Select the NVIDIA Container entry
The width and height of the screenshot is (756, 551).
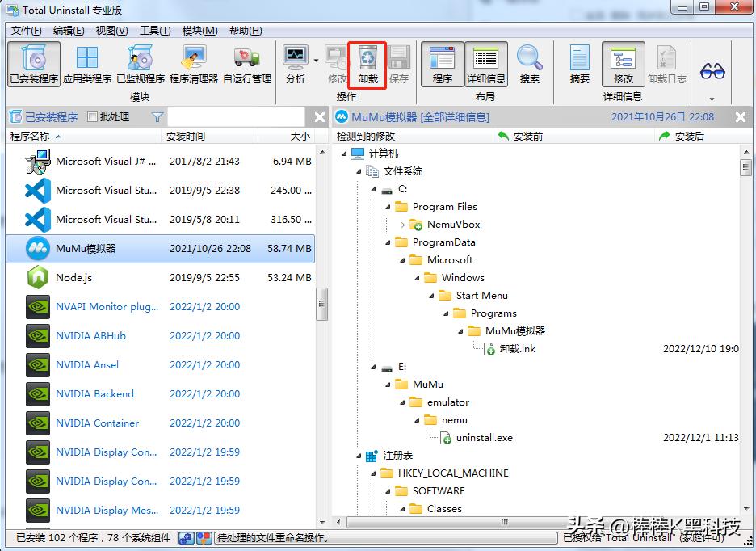click(160, 423)
